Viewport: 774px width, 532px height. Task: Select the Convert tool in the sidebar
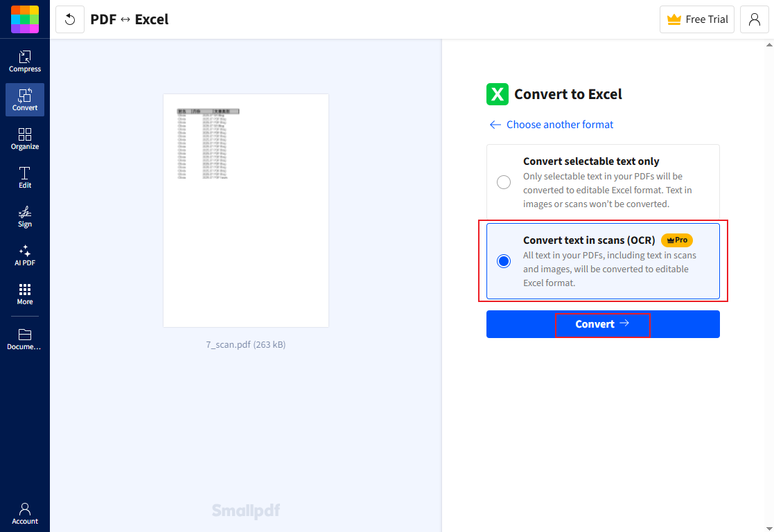(x=25, y=100)
